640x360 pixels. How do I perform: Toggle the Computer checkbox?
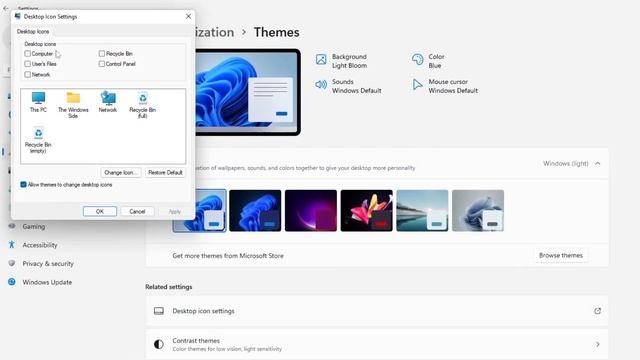tap(27, 53)
